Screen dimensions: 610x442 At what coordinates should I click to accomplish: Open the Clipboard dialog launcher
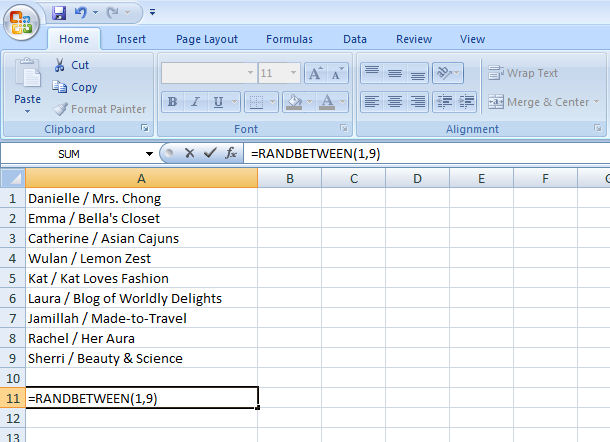145,128
